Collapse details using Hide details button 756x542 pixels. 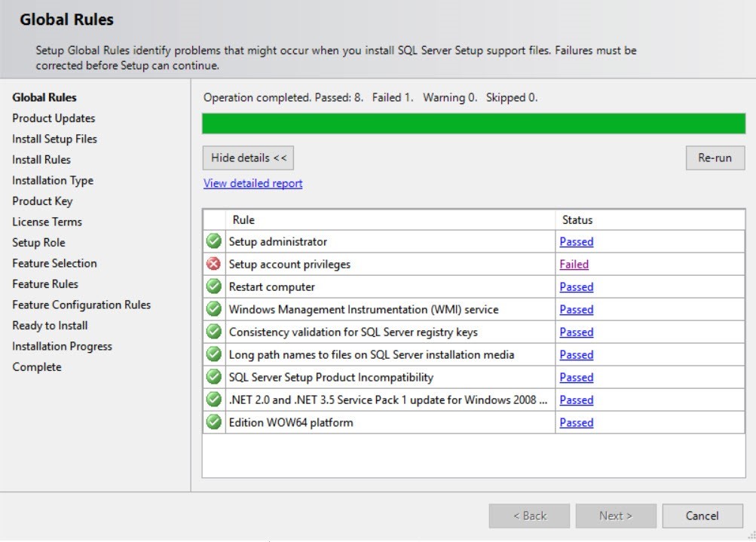tap(247, 158)
